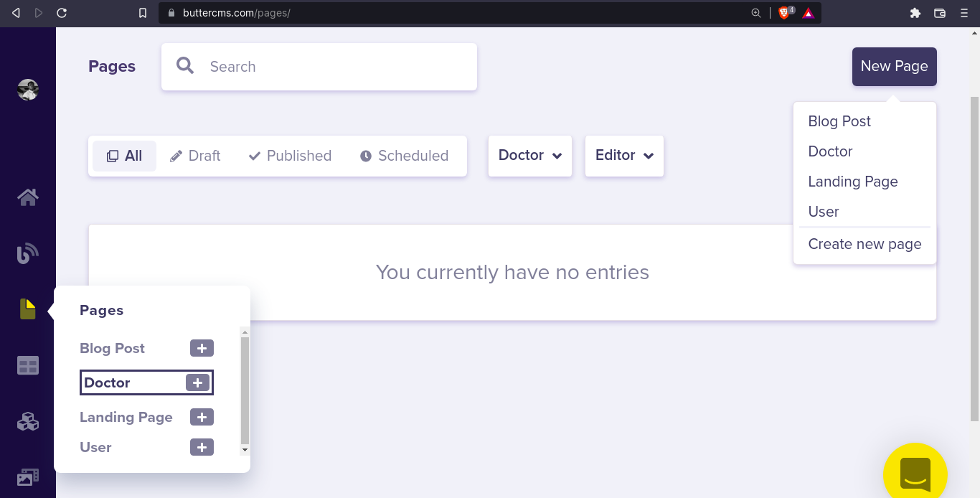Screen dimensions: 980x498
Task: Expand the Editor filter dropdown
Action: 624,156
